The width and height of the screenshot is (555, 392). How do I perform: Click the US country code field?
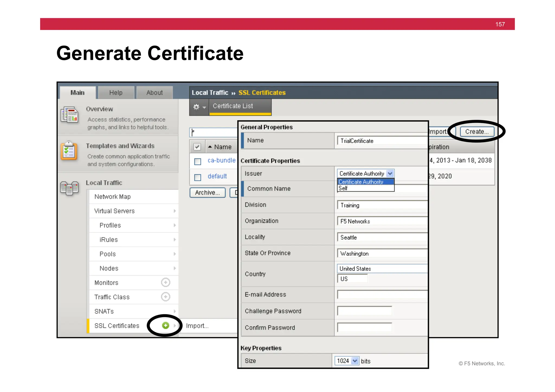[352, 278]
